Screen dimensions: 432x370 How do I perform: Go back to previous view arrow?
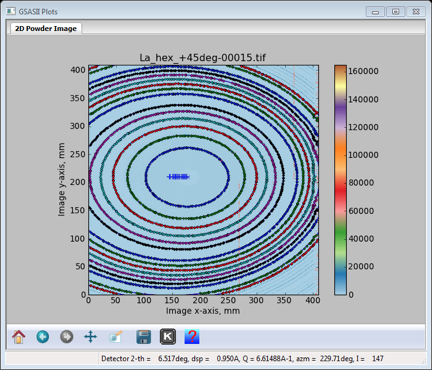pos(43,337)
